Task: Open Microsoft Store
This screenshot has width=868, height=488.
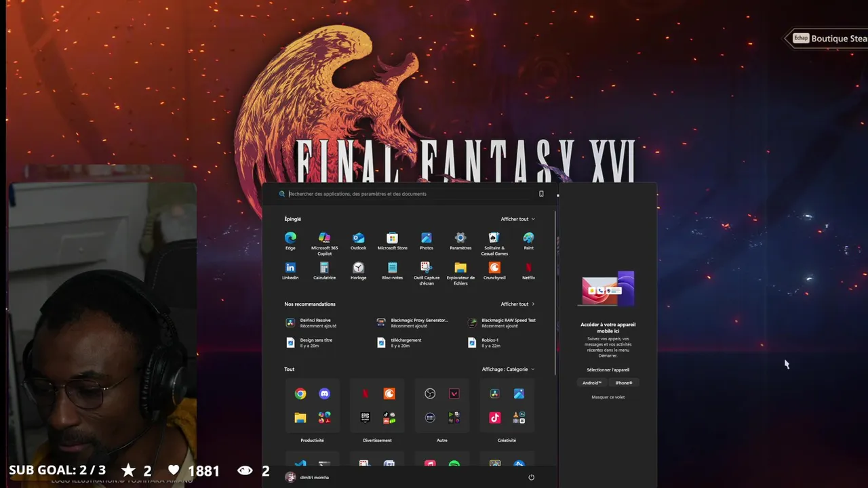Action: tap(392, 241)
